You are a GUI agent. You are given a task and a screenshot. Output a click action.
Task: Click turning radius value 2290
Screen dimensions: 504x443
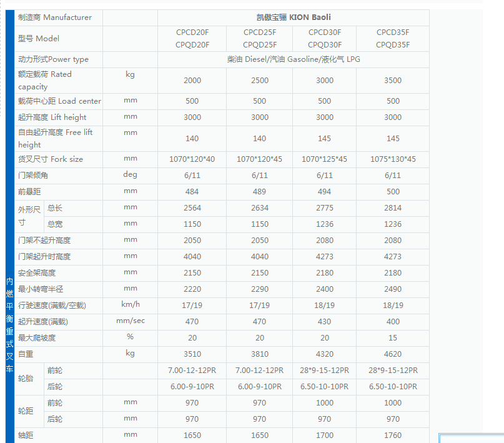point(260,289)
